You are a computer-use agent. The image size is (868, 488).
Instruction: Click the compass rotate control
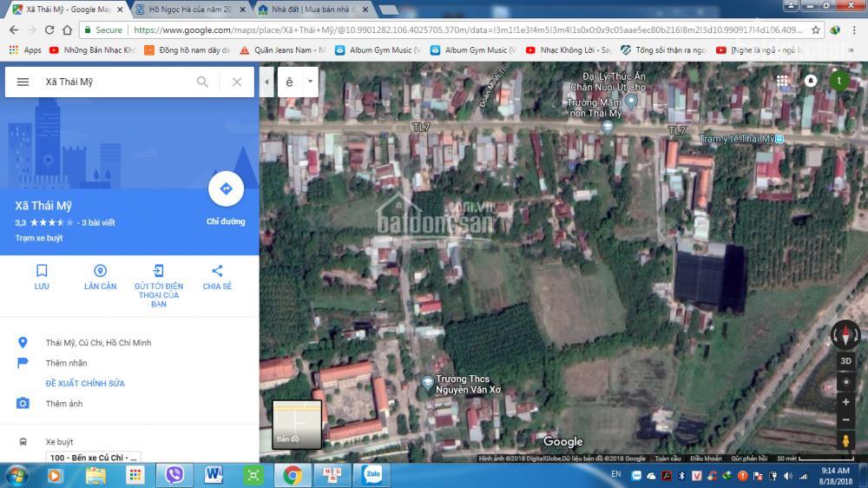pyautogui.click(x=845, y=335)
